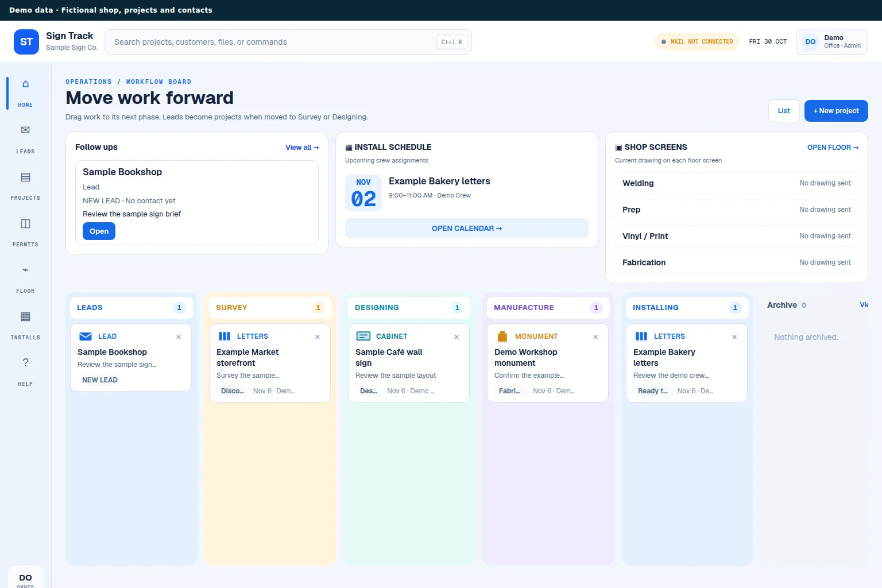The height and width of the screenshot is (588, 882).
Task: Click the DO avatar in the top bar
Action: tap(810, 42)
